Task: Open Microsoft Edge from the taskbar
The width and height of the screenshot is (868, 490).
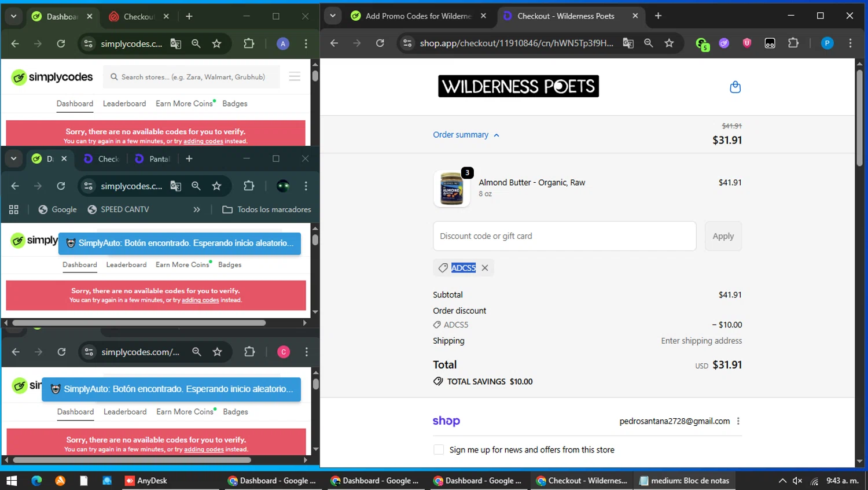Action: (x=36, y=481)
